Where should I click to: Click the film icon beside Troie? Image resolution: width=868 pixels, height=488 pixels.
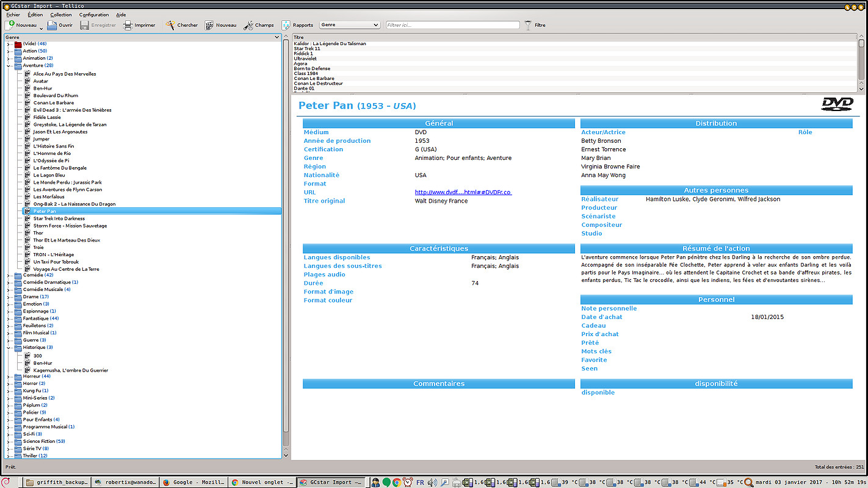click(x=28, y=248)
